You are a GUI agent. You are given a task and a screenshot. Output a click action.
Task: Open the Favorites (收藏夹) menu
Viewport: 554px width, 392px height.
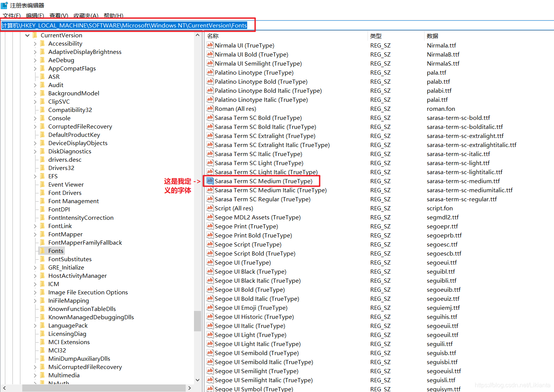(86, 15)
